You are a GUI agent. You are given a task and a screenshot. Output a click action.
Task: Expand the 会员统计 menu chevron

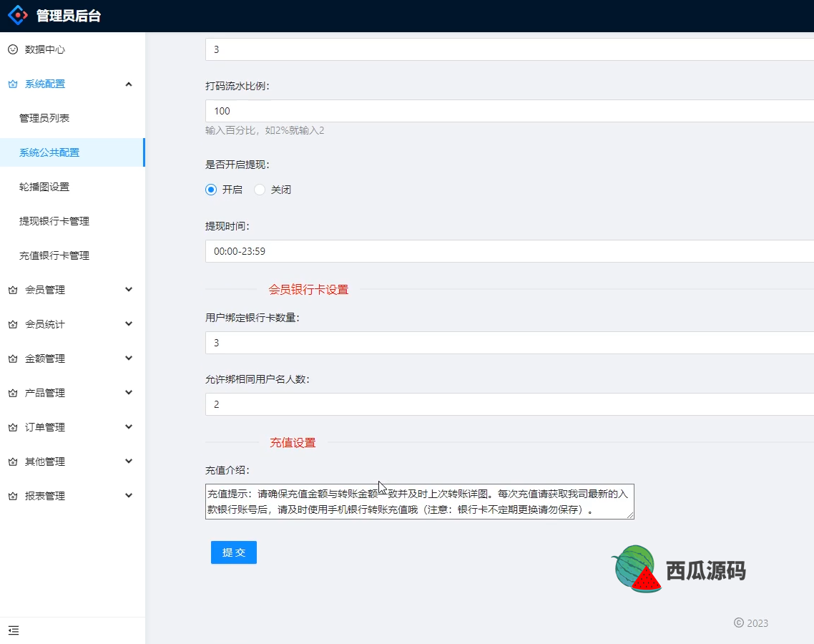[x=129, y=324]
